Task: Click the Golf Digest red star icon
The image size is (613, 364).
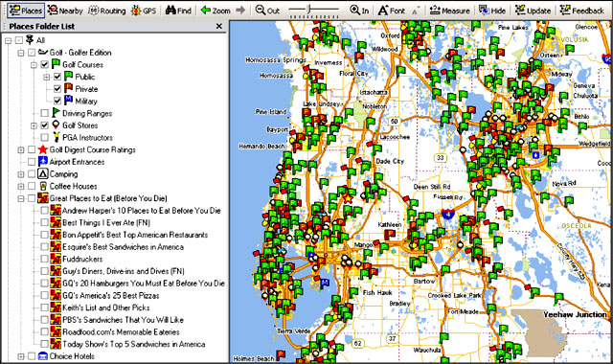Action: point(43,149)
